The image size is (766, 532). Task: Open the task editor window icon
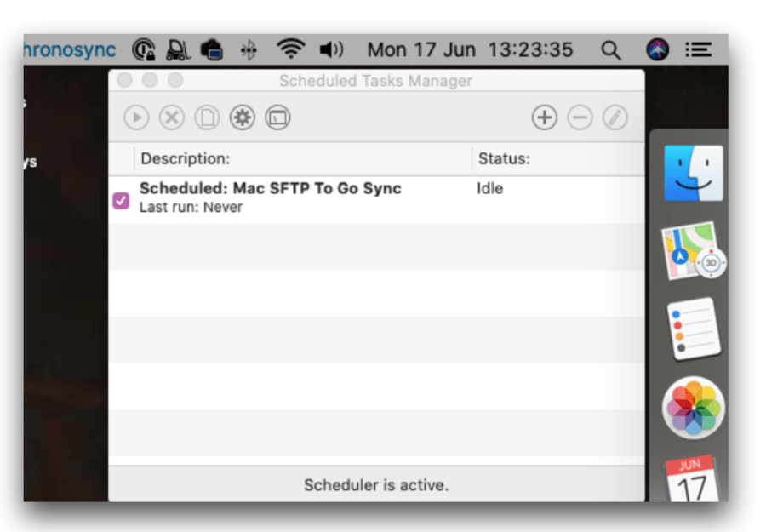[277, 117]
